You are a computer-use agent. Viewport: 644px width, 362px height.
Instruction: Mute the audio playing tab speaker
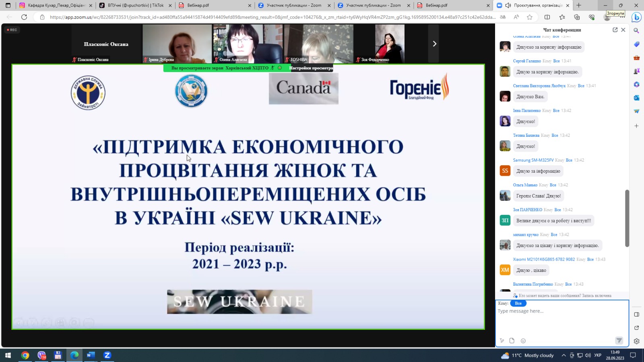tap(508, 5)
